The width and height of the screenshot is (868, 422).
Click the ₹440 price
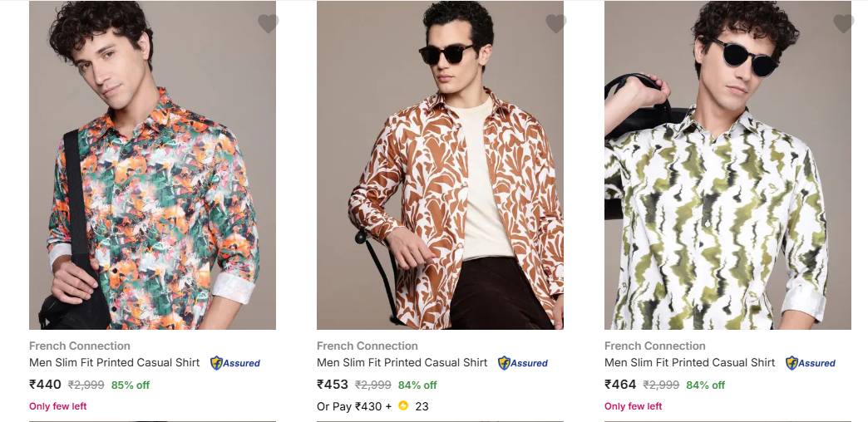click(46, 385)
